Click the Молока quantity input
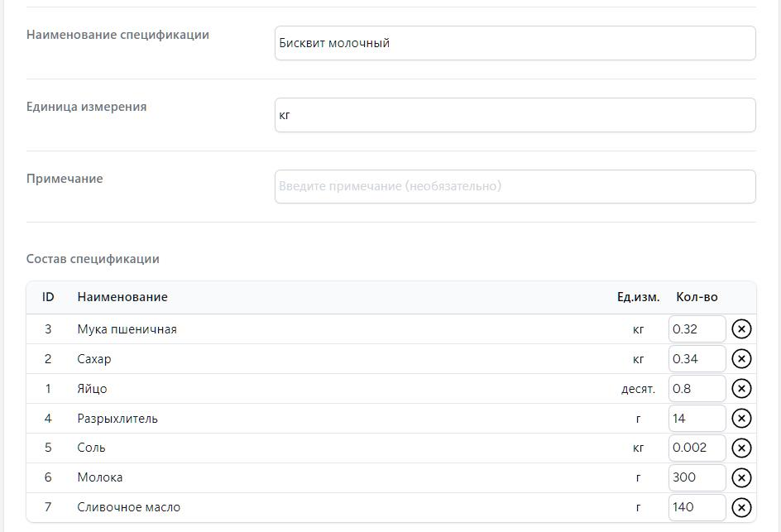 pos(697,477)
